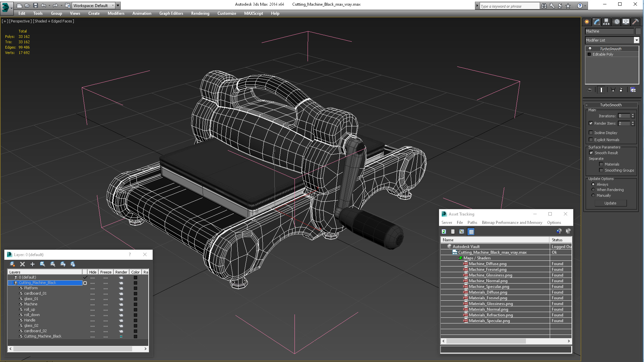
Task: Click Remove Modifier from stack icon
Action: [x=621, y=90]
